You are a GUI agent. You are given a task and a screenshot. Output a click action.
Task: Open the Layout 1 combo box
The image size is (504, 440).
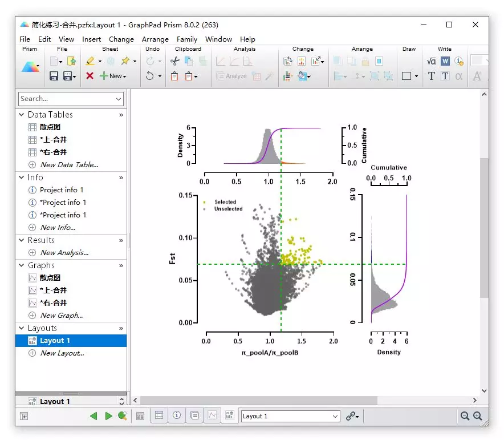(291, 416)
